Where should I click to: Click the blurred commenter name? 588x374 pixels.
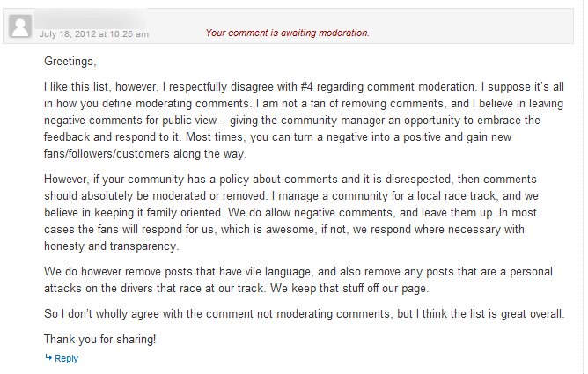92,19
